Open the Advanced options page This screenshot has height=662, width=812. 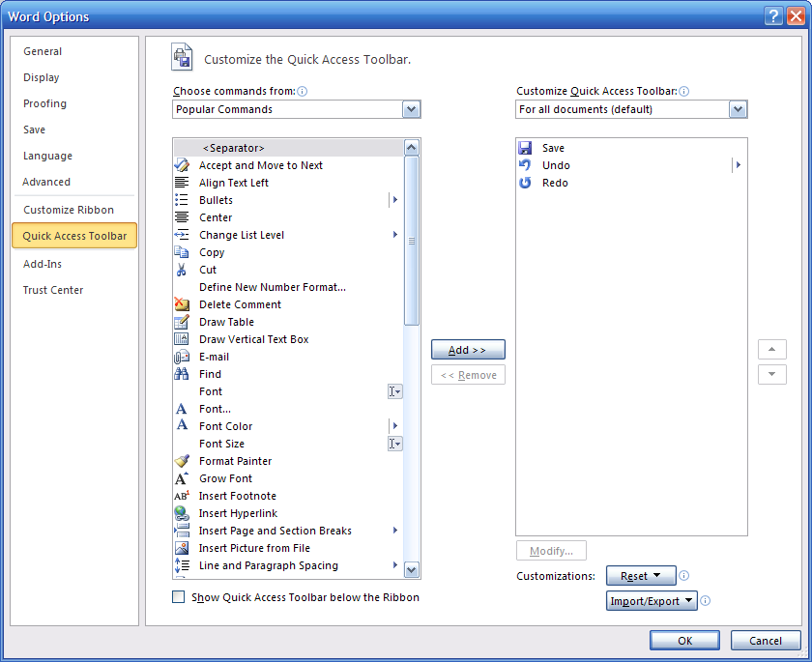pyautogui.click(x=74, y=182)
